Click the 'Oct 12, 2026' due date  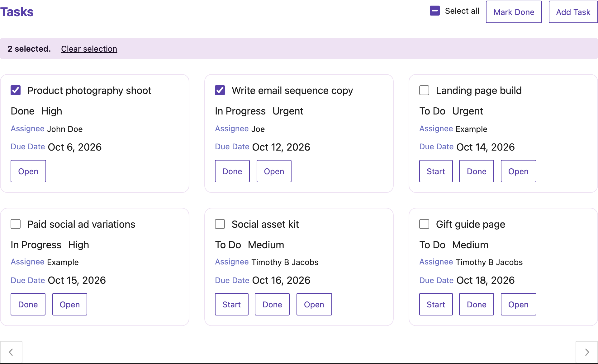[x=281, y=147]
